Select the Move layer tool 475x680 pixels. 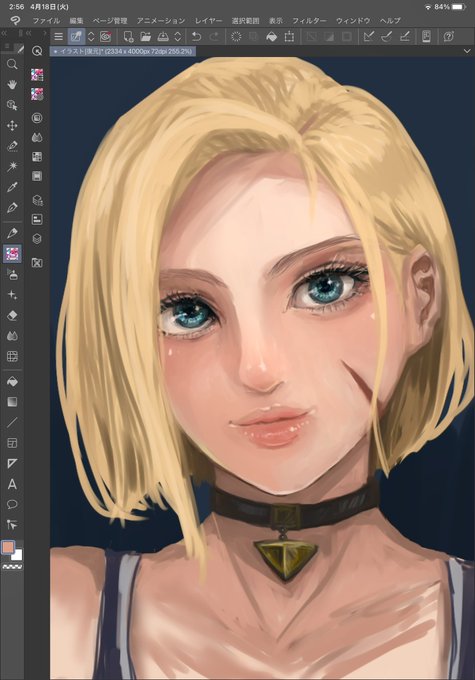coord(12,126)
